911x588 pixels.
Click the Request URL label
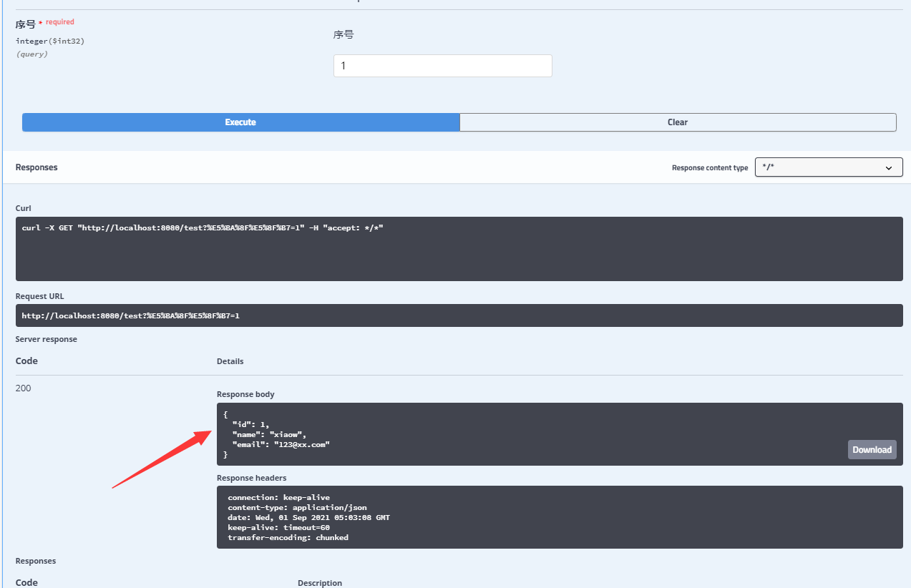[40, 296]
